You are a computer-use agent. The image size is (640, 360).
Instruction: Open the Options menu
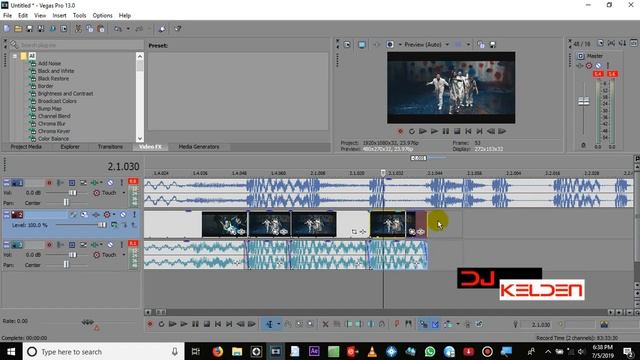(102, 16)
